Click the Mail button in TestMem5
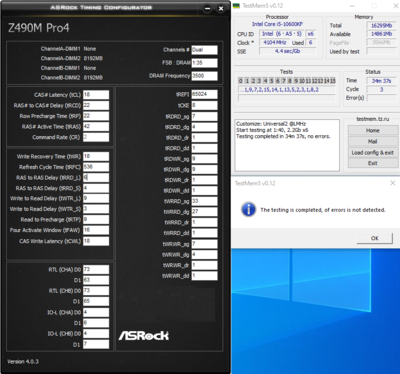This screenshot has height=374, width=400. (373, 141)
